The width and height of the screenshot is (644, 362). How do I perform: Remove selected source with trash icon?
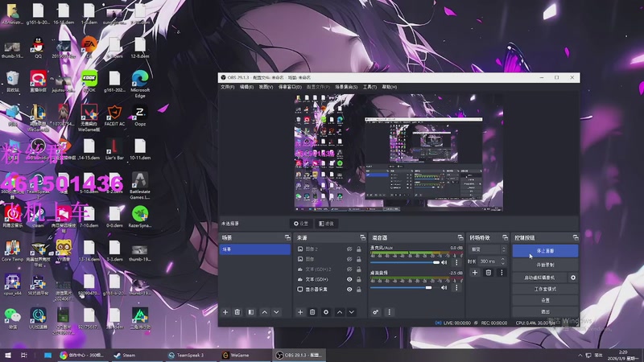point(312,312)
